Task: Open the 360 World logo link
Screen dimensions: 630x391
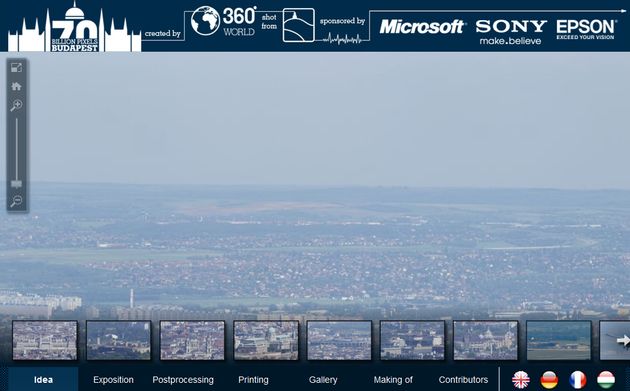Action: coord(223,21)
